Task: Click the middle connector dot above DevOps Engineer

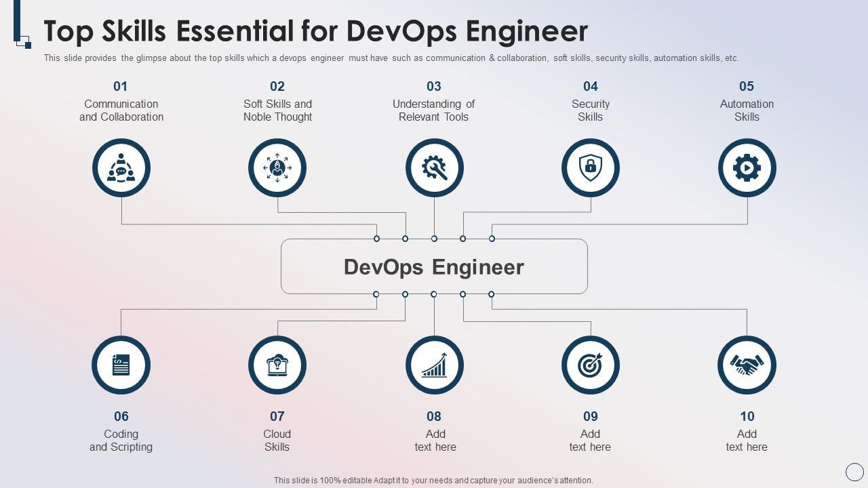Action: click(x=433, y=239)
